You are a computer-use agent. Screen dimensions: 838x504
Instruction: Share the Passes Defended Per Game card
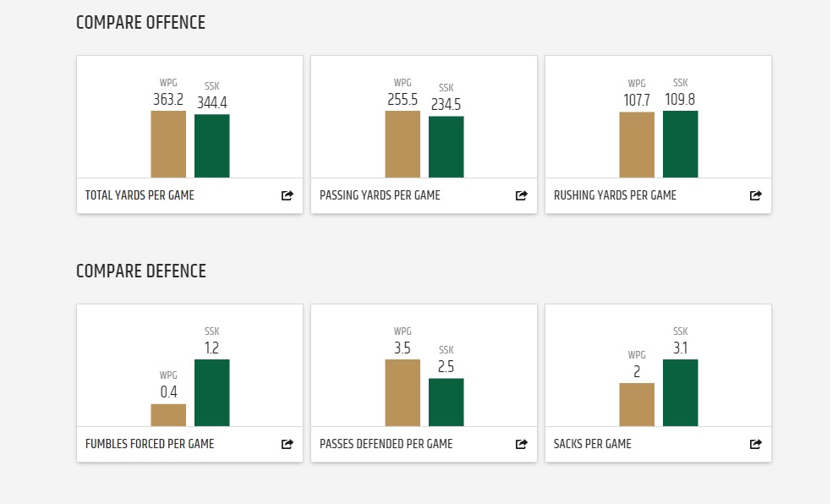point(522,444)
